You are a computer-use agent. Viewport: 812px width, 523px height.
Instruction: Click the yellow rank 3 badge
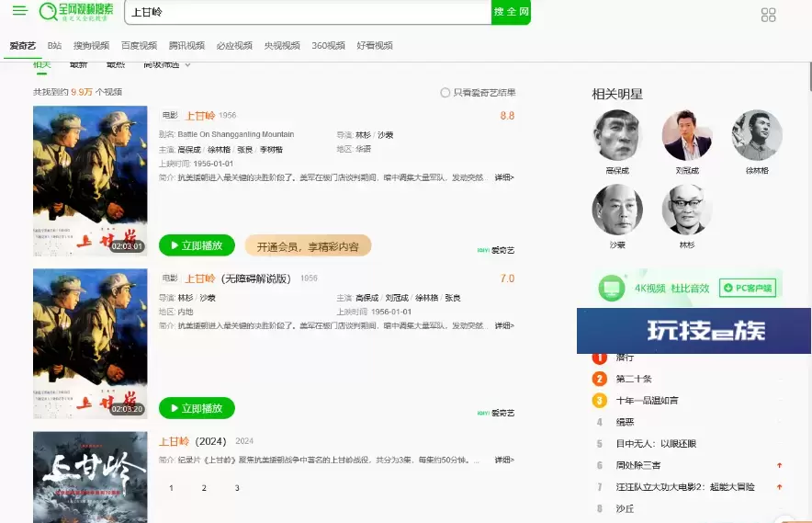click(x=599, y=401)
